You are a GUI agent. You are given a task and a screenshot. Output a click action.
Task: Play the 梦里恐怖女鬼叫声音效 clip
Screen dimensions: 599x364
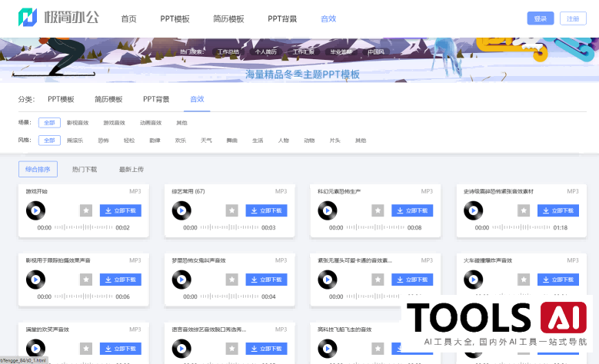click(x=182, y=280)
